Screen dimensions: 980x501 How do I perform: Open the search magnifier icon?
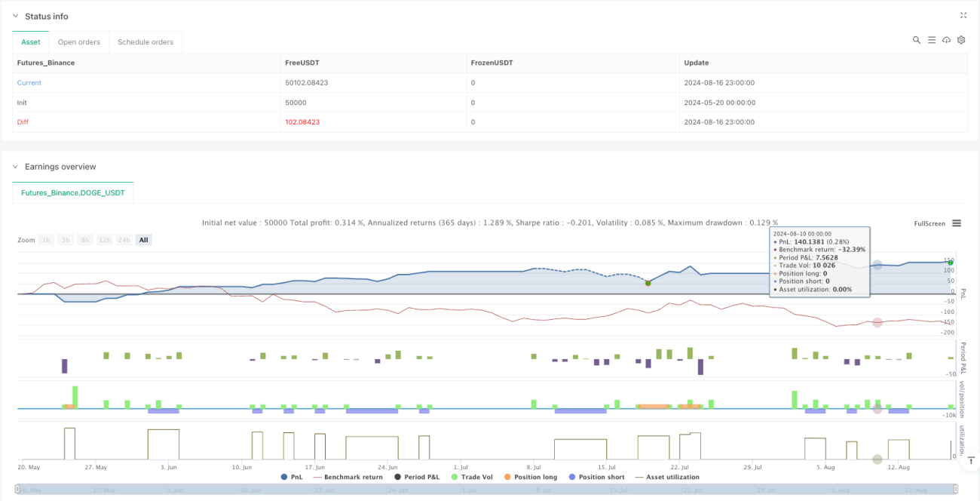[917, 40]
